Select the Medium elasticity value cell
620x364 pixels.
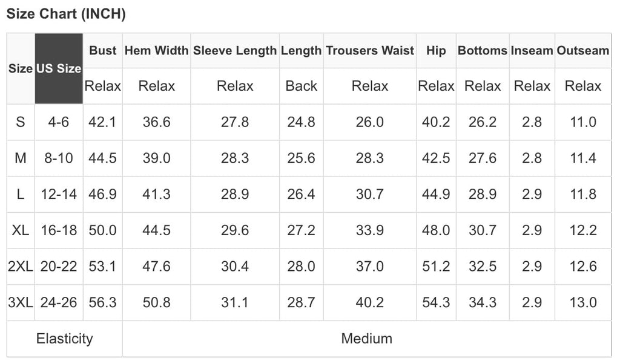pyautogui.click(x=366, y=339)
